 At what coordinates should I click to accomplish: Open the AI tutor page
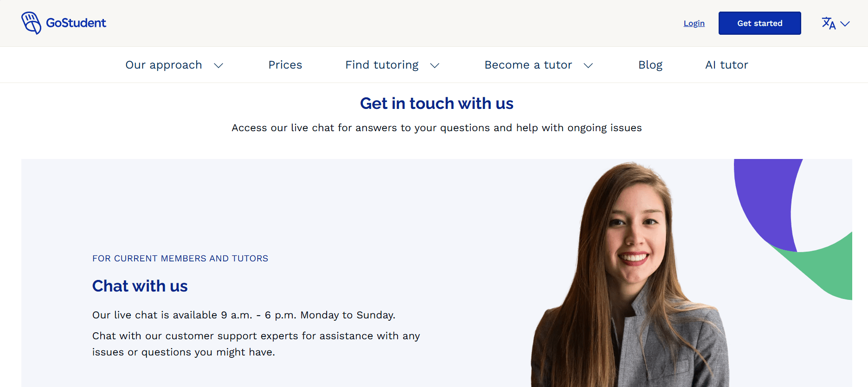pos(727,65)
